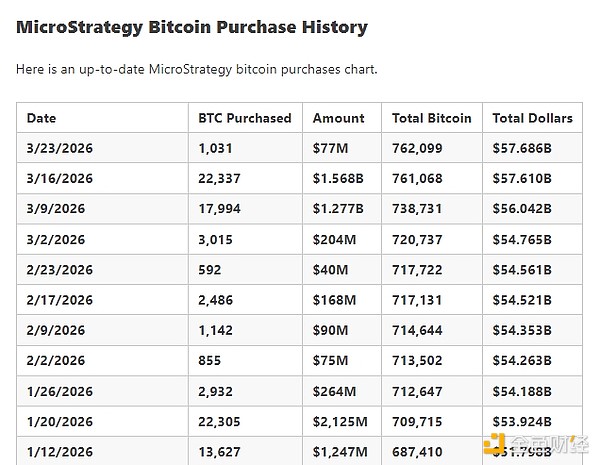The image size is (600, 465).
Task: Click the up-to-date purchases chart intro text
Action: click(197, 70)
